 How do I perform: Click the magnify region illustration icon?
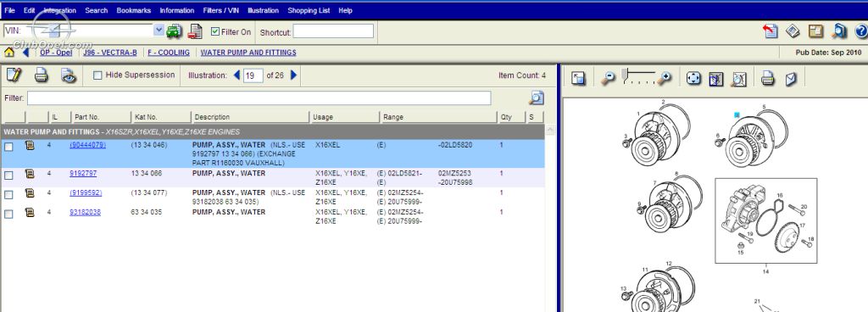(x=739, y=79)
